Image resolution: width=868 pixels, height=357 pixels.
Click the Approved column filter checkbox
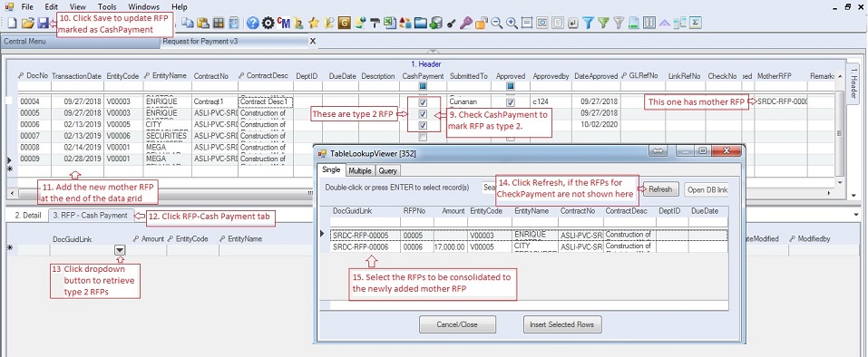click(x=511, y=86)
